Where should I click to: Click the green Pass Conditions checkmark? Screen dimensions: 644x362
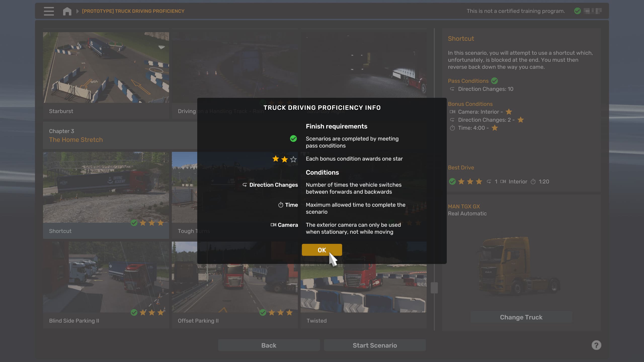494,81
